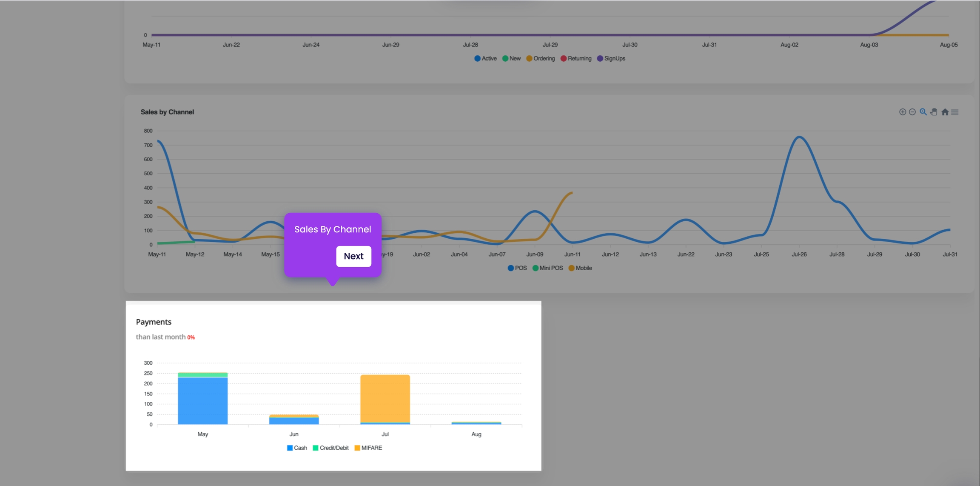Hide the Active series in legend
Screen dimensions: 980x486
coord(485,59)
